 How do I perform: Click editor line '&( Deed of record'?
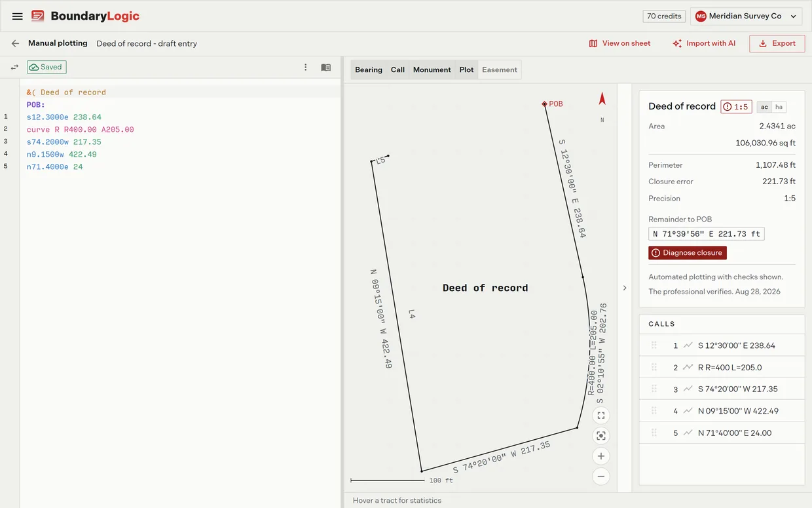[x=66, y=92]
